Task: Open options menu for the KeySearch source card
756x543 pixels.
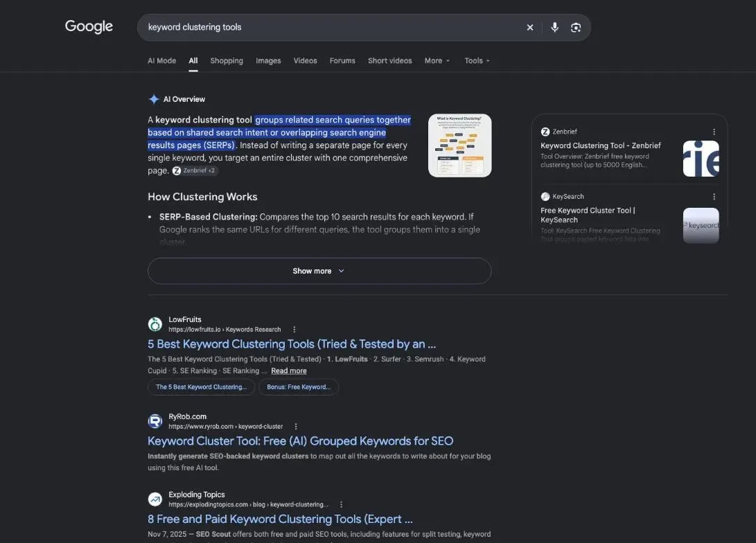Action: pos(714,197)
